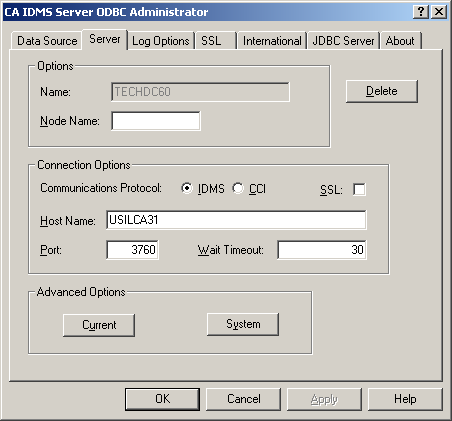
Task: Go to the SSL tab
Action: (215, 41)
